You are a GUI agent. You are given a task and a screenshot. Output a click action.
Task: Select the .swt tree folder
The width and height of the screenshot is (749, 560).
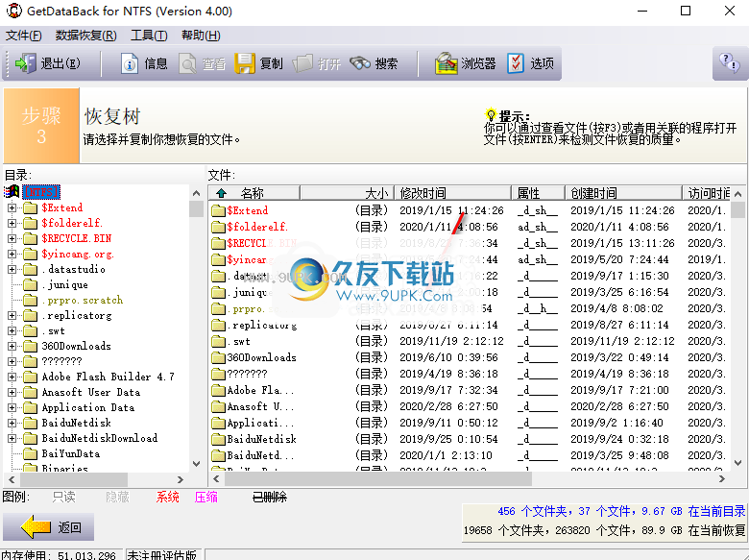pos(56,330)
